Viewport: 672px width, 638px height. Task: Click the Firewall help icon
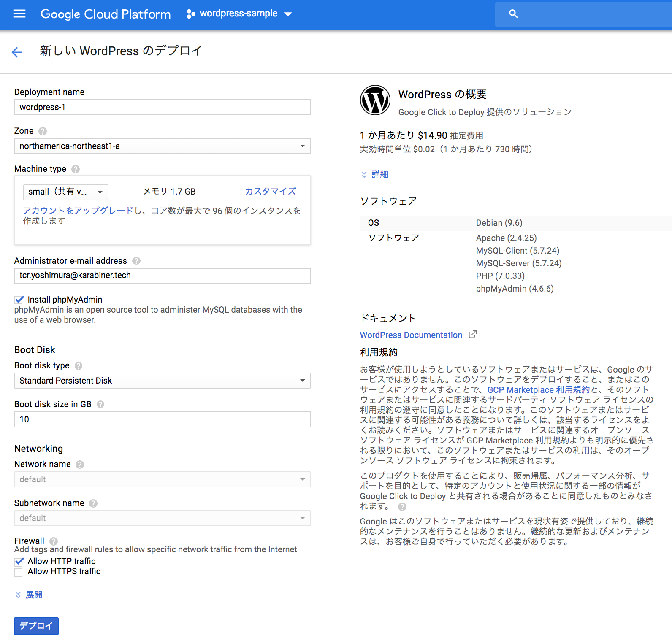[54, 541]
